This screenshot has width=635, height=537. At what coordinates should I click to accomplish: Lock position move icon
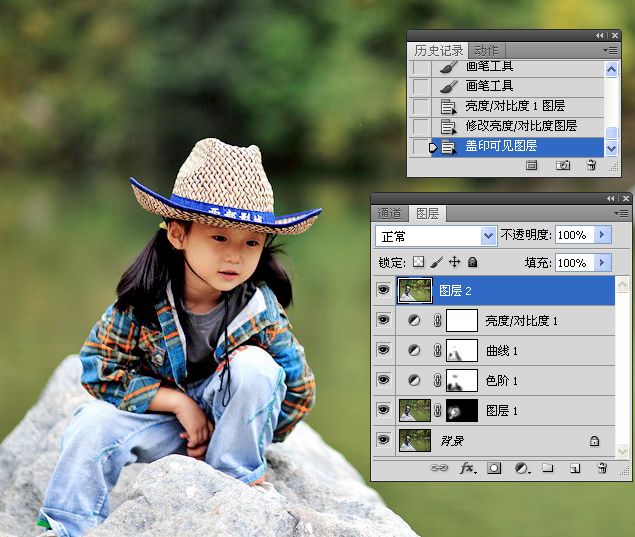point(454,262)
